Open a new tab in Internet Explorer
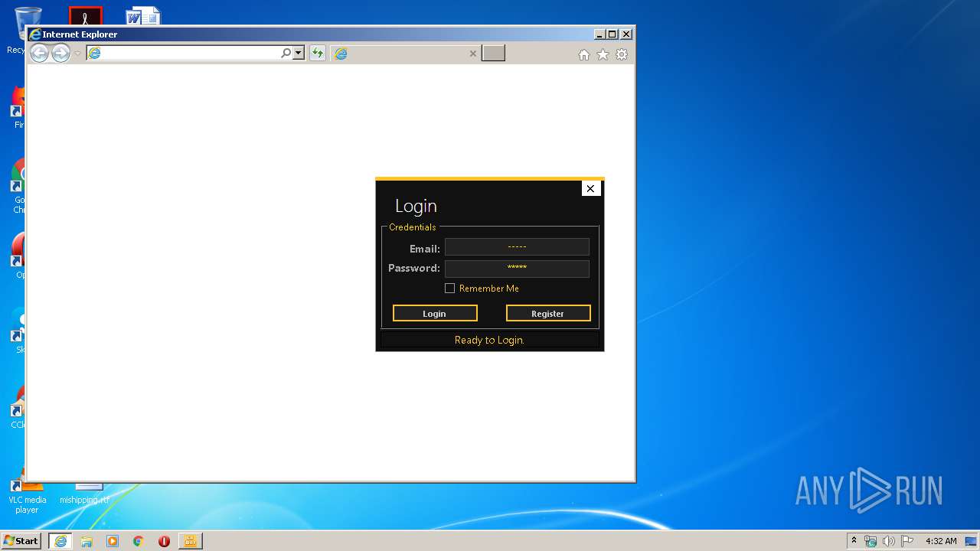The image size is (980, 551). (x=493, y=53)
